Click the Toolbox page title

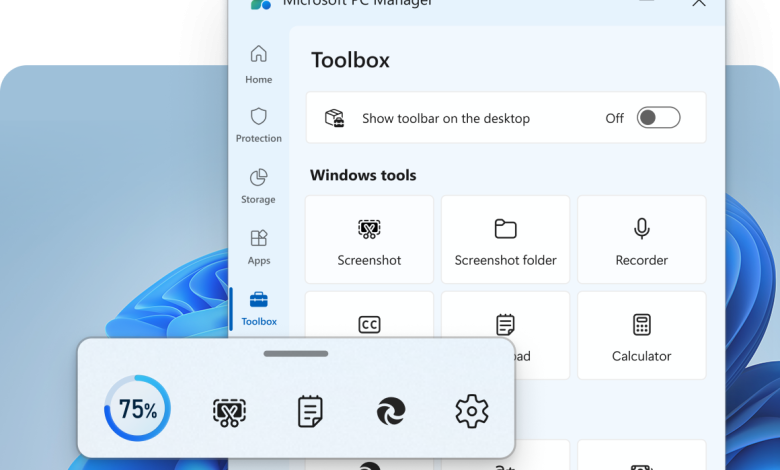click(x=351, y=60)
